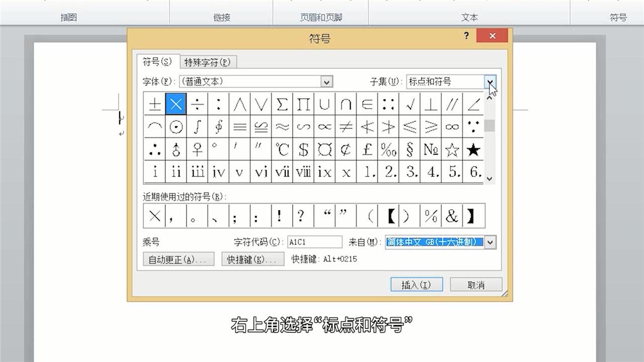Pick recently used question mark symbol
Screen dimensions: 644x362
coord(302,216)
